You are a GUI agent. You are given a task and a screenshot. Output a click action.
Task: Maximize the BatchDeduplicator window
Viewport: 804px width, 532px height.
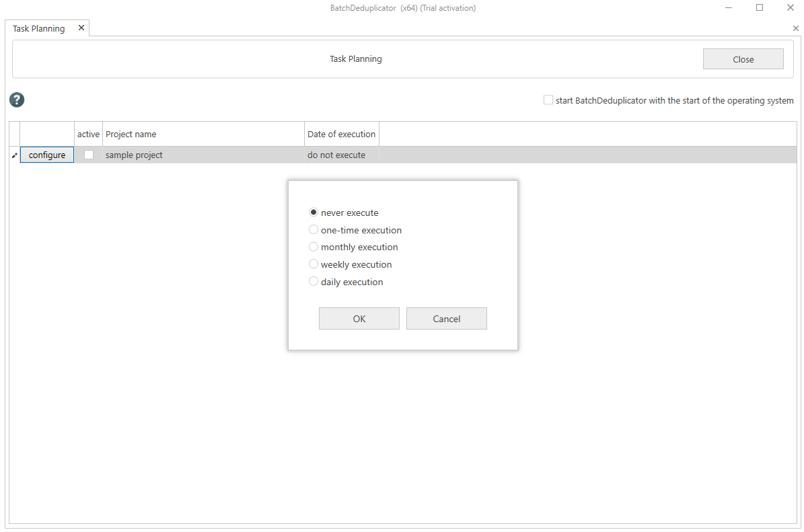click(760, 8)
